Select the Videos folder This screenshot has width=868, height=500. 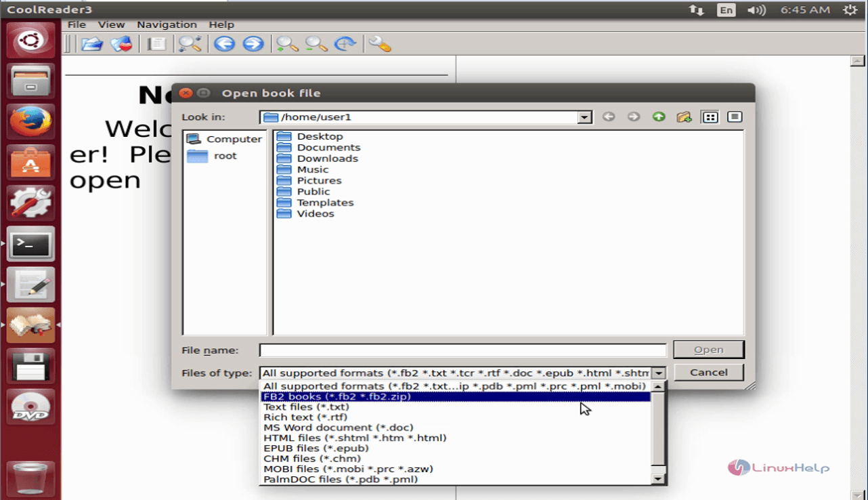click(306, 213)
